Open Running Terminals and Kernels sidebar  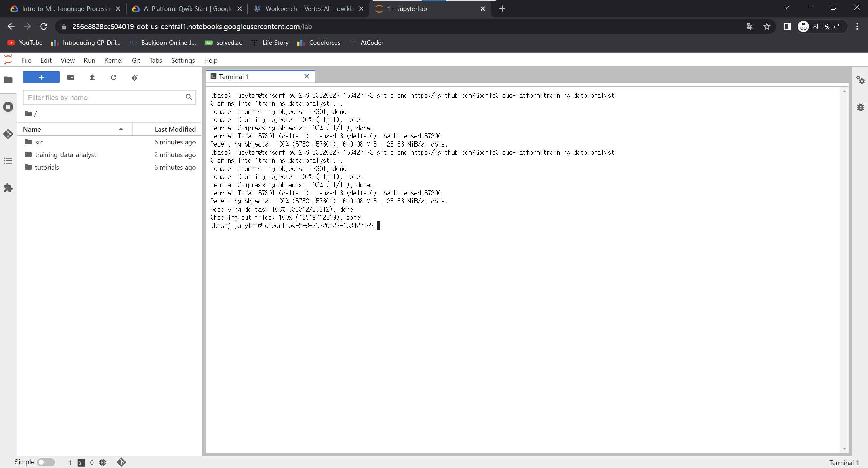click(8, 107)
